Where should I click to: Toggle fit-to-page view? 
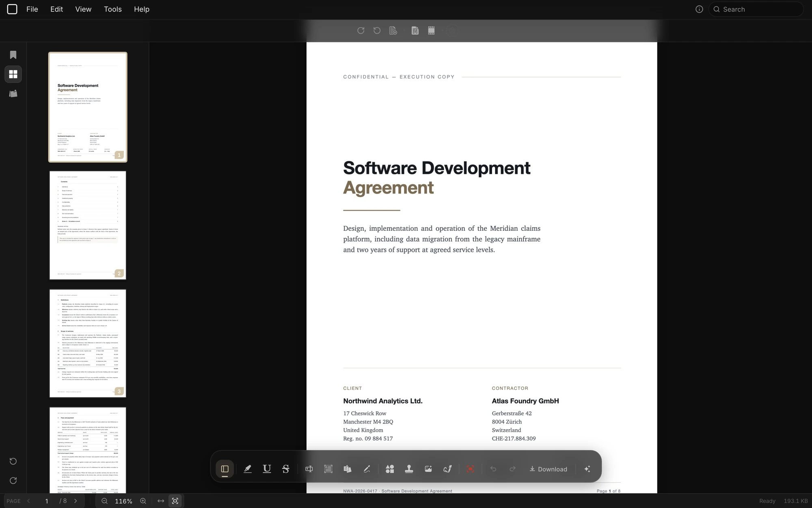click(175, 501)
